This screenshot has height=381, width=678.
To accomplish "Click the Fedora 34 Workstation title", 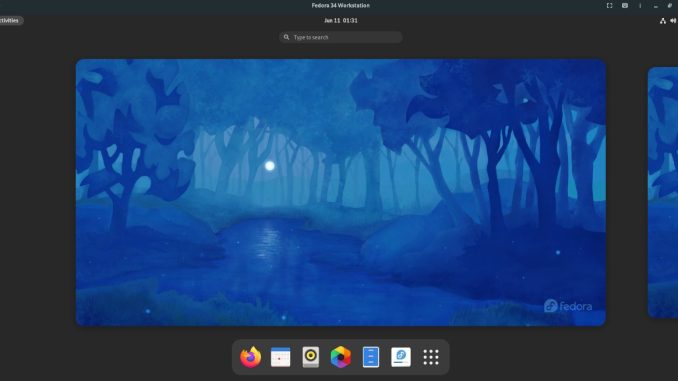I will 341,6.
